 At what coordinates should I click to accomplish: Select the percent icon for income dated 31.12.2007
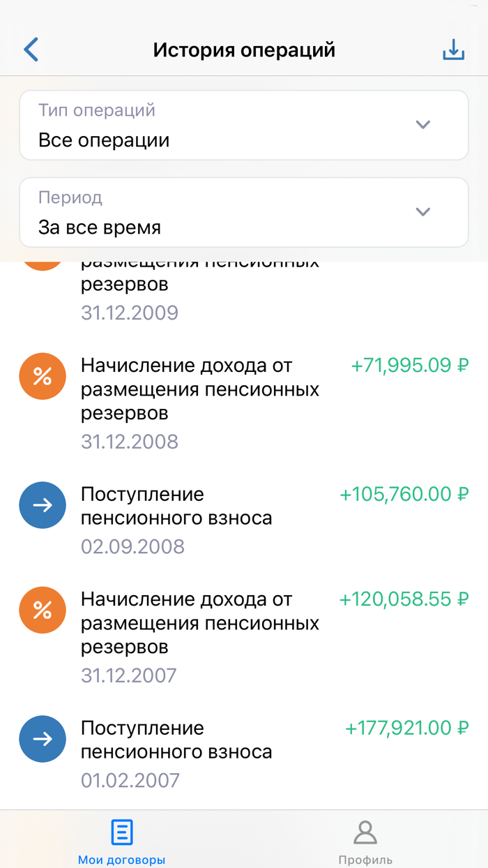pyautogui.click(x=42, y=610)
